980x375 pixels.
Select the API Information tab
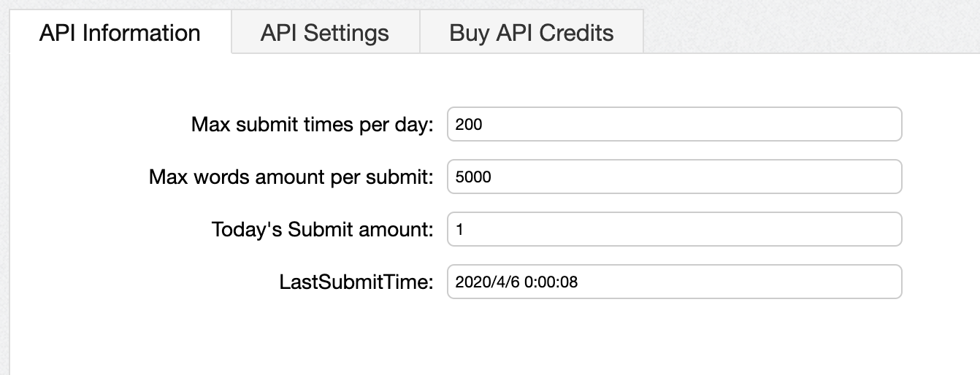click(x=120, y=33)
